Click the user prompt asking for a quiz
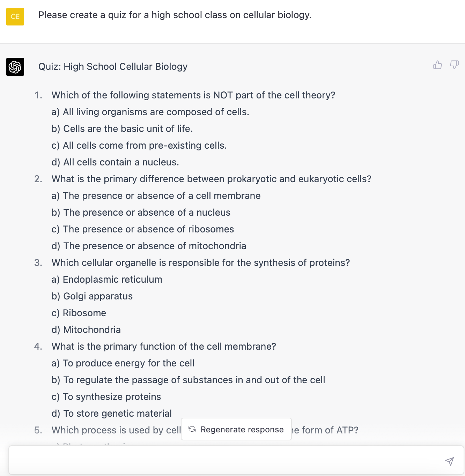This screenshot has width=465, height=476. [x=174, y=15]
